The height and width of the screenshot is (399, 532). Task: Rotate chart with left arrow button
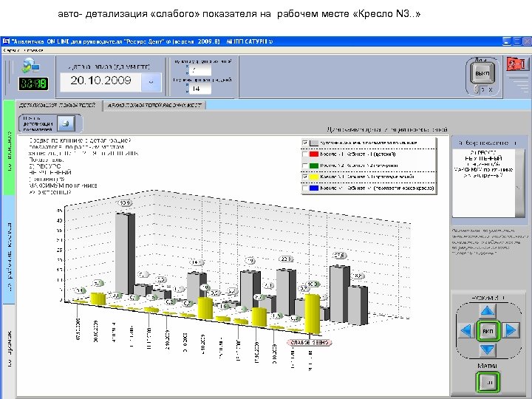point(467,330)
